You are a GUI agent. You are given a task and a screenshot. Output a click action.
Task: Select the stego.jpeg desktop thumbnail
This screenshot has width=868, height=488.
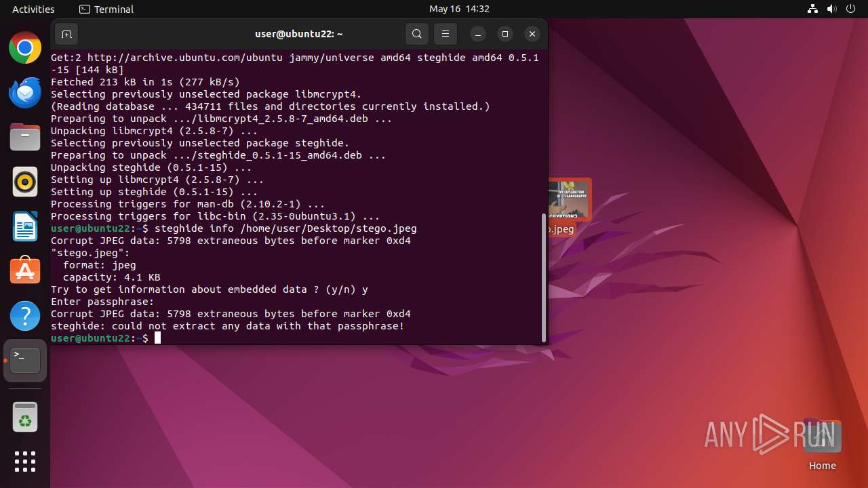click(569, 200)
